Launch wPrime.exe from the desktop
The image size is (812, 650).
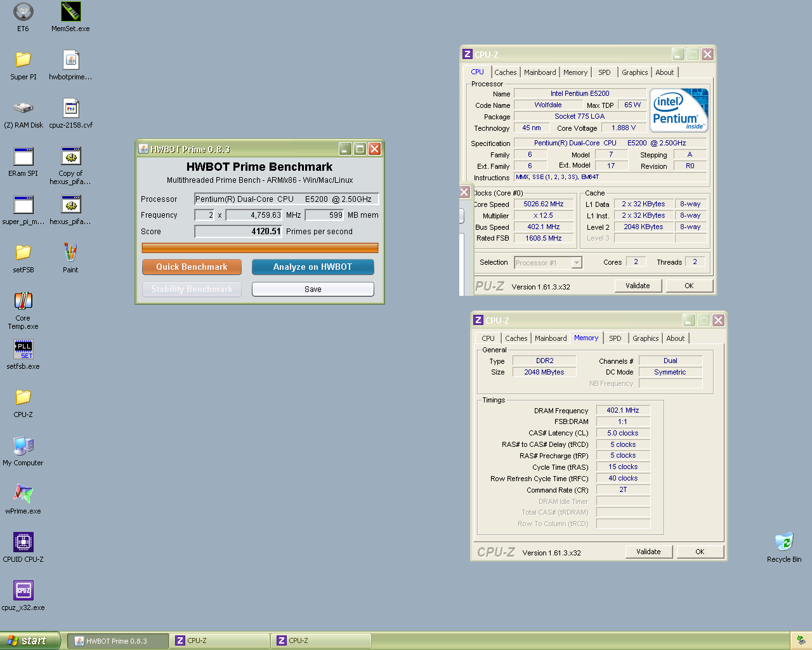click(23, 494)
